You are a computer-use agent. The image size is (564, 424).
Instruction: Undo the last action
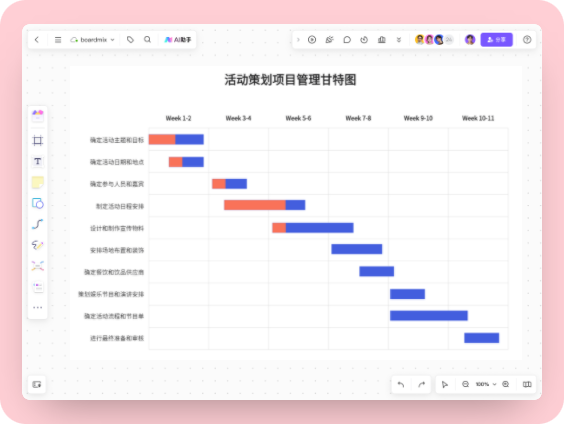pyautogui.click(x=401, y=384)
